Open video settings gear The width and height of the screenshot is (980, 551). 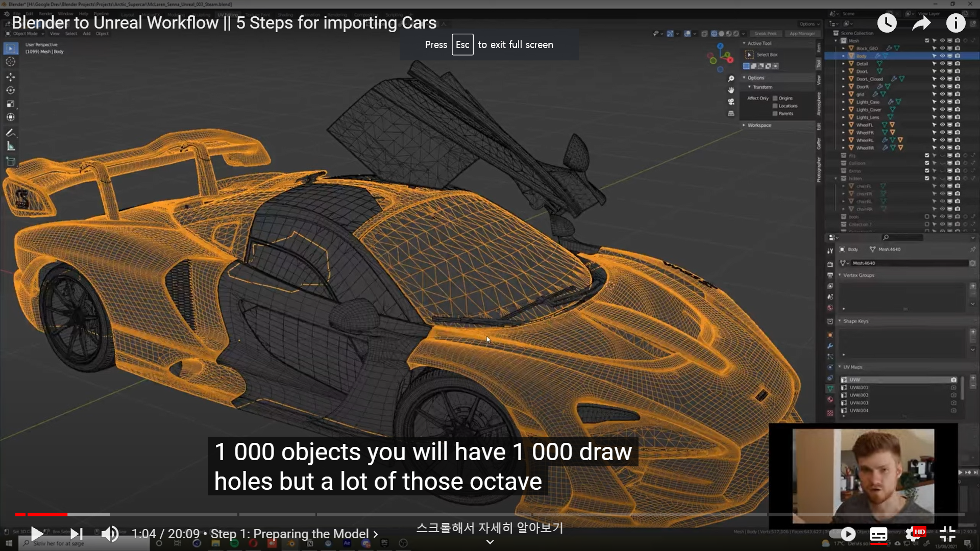(913, 534)
